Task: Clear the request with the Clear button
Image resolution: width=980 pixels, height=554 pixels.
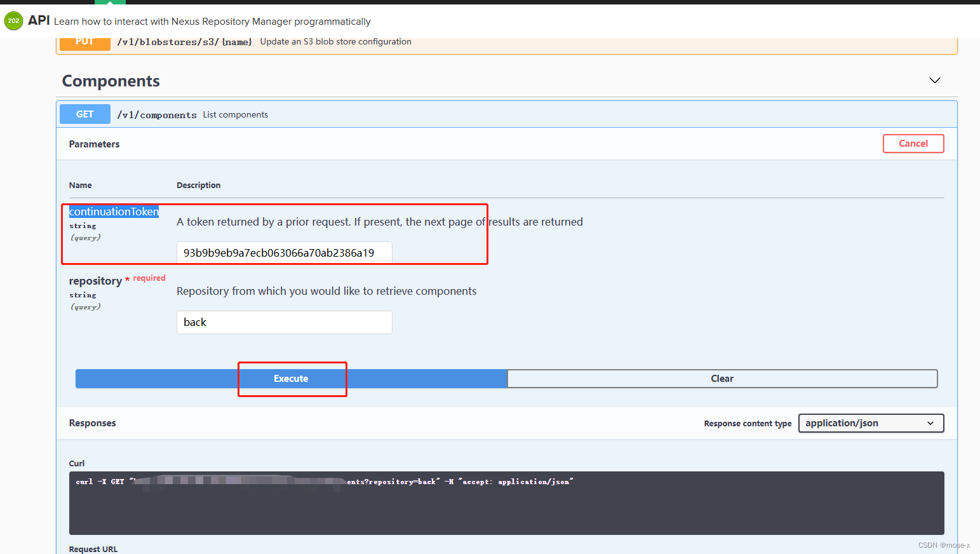Action: click(x=722, y=379)
